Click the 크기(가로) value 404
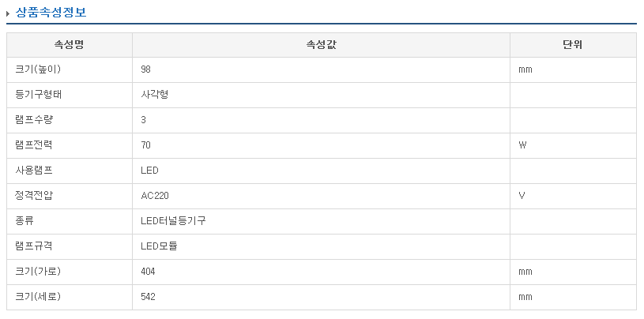644x319 pixels. pos(149,272)
